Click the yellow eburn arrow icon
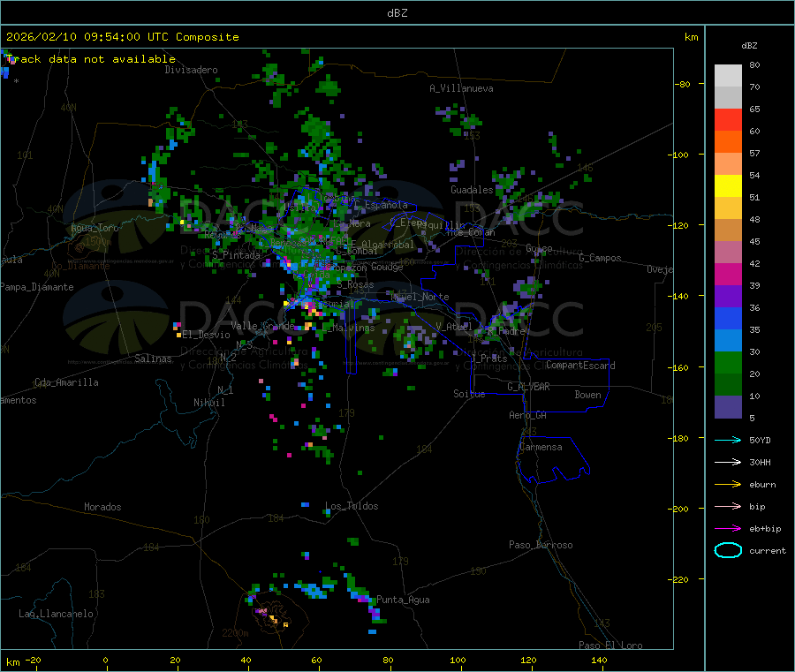The image size is (795, 672). (x=728, y=485)
